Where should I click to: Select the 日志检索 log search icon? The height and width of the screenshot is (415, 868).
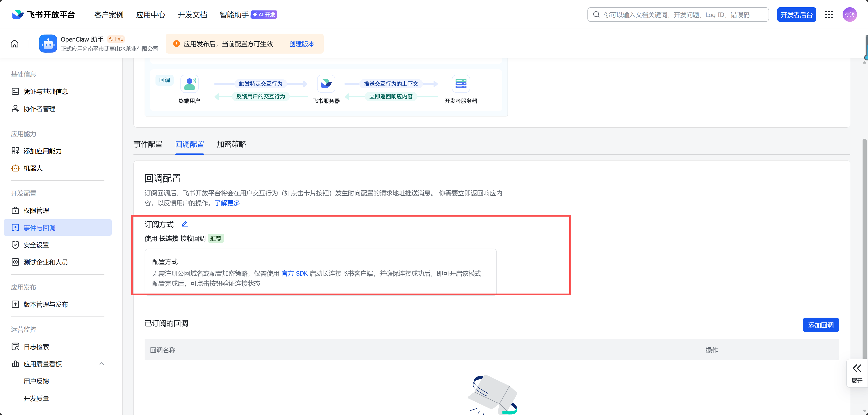[15, 346]
